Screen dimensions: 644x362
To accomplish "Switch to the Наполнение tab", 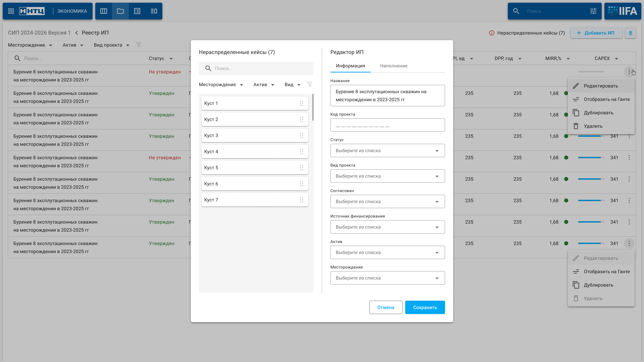I will (393, 66).
